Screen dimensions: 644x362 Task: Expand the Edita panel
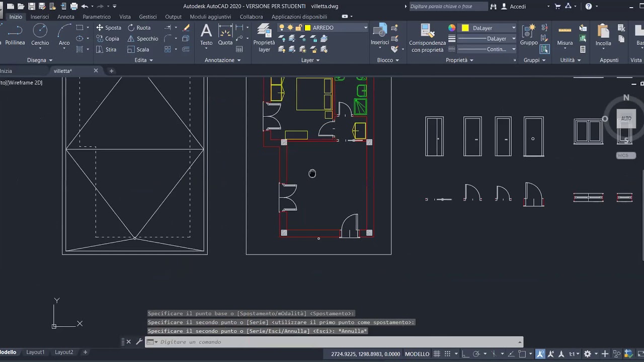click(x=144, y=60)
